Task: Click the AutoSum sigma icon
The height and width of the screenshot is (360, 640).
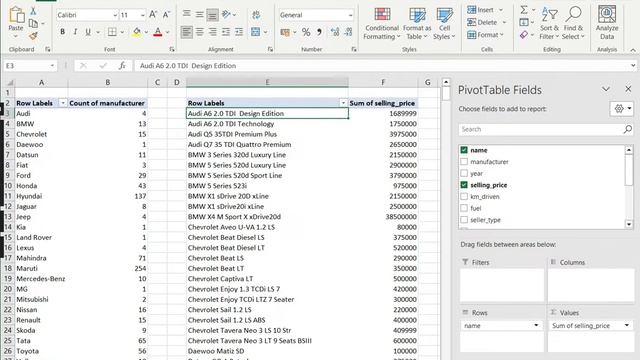Action: (524, 10)
